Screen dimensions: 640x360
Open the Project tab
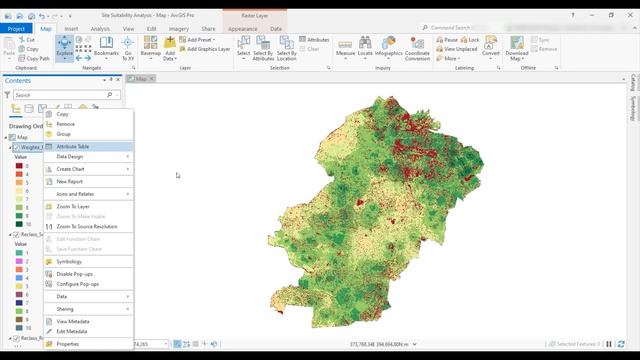[x=16, y=29]
